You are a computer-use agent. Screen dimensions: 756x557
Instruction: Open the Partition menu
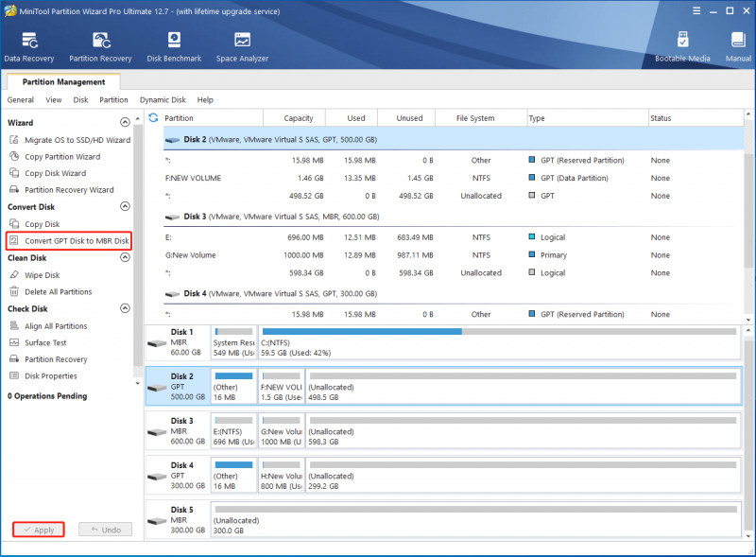pyautogui.click(x=113, y=100)
